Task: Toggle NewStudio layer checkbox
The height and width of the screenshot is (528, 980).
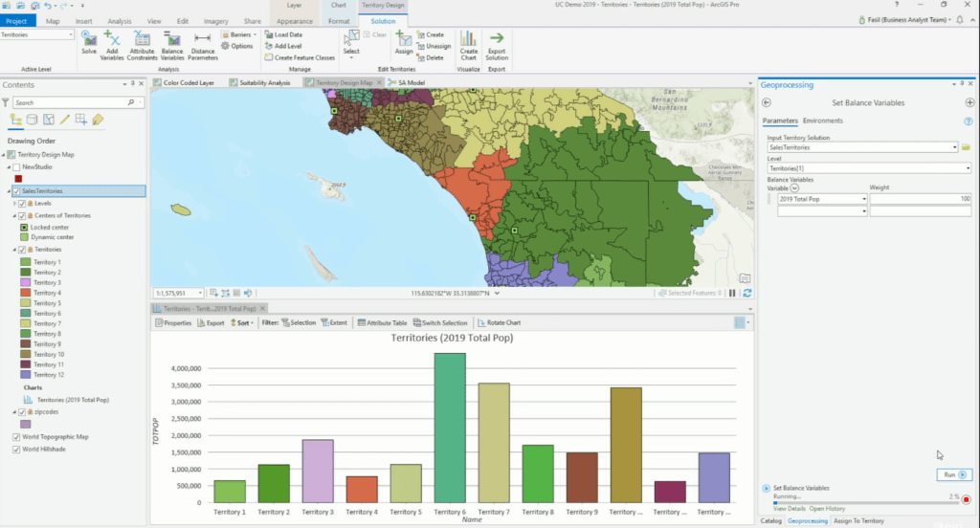Action: coord(16,167)
